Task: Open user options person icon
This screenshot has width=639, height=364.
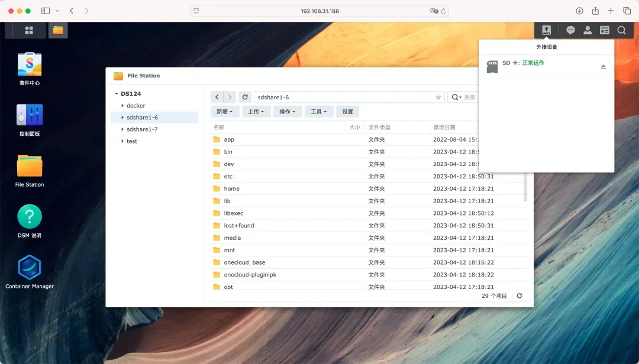Action: point(588,30)
